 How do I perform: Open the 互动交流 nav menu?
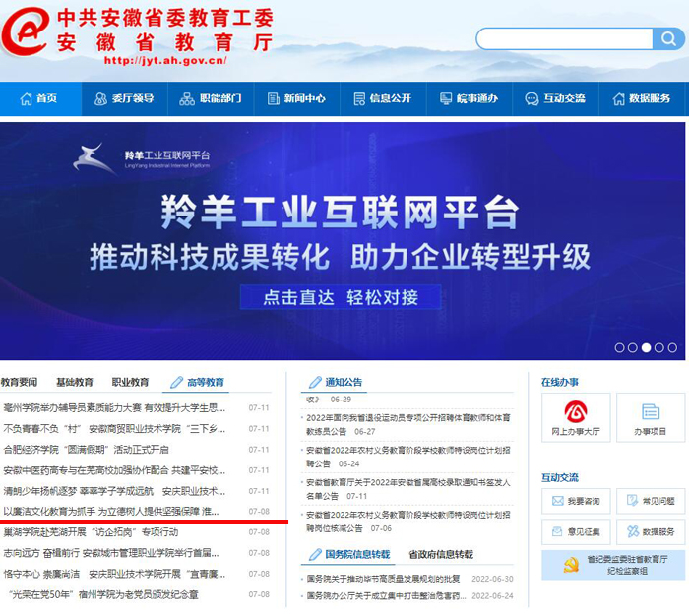pyautogui.click(x=555, y=98)
